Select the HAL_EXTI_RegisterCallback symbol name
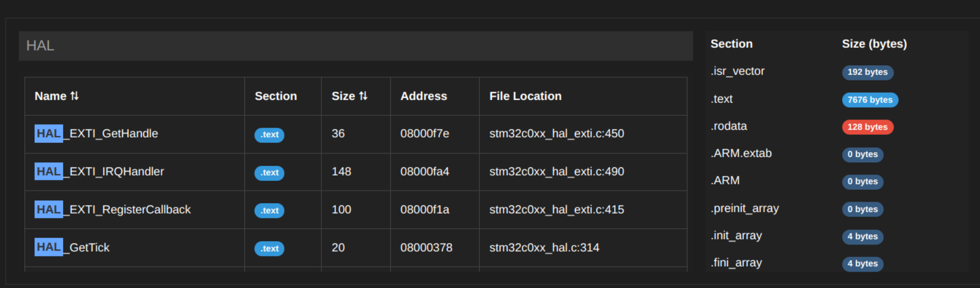Viewport: 980px width, 288px height. coord(113,210)
